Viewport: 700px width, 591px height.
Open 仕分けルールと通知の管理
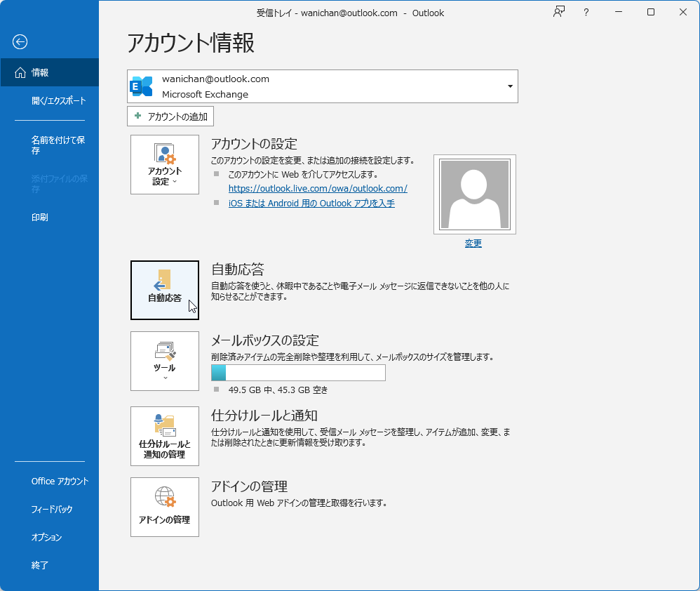point(165,437)
